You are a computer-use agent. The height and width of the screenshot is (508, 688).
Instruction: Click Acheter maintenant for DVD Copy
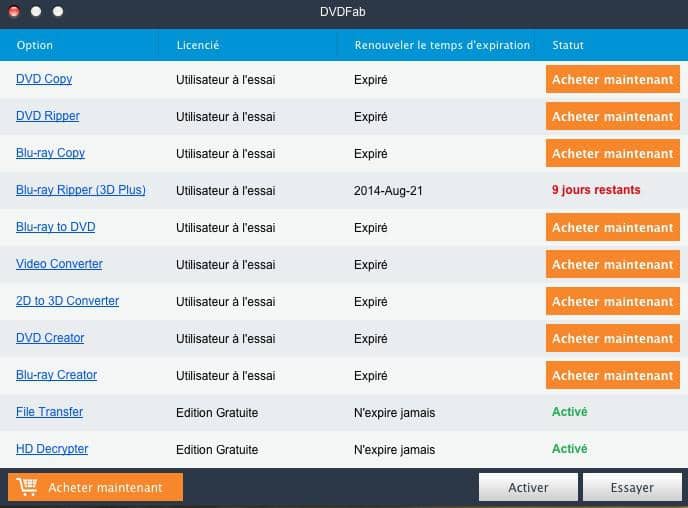pyautogui.click(x=613, y=79)
